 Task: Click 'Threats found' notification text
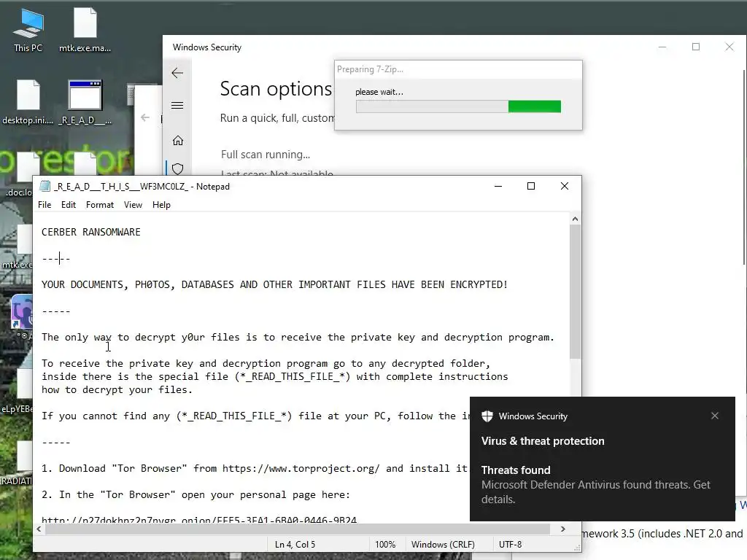coord(516,470)
